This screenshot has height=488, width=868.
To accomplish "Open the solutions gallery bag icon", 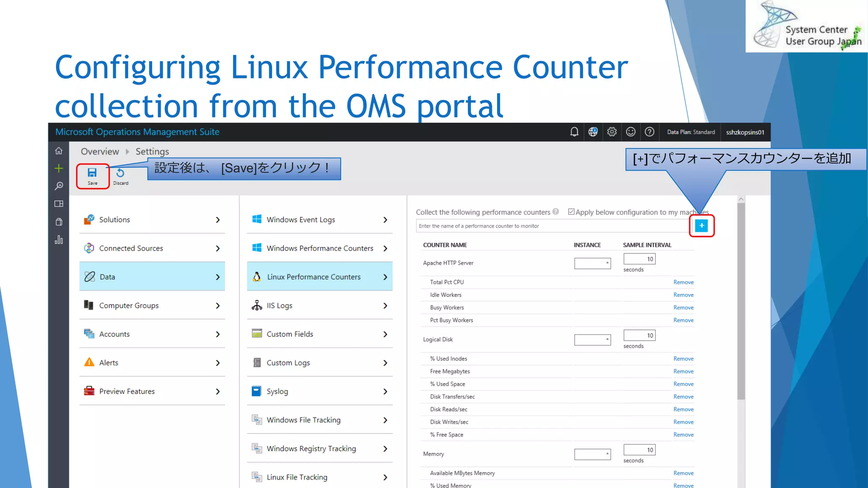I will 59,222.
